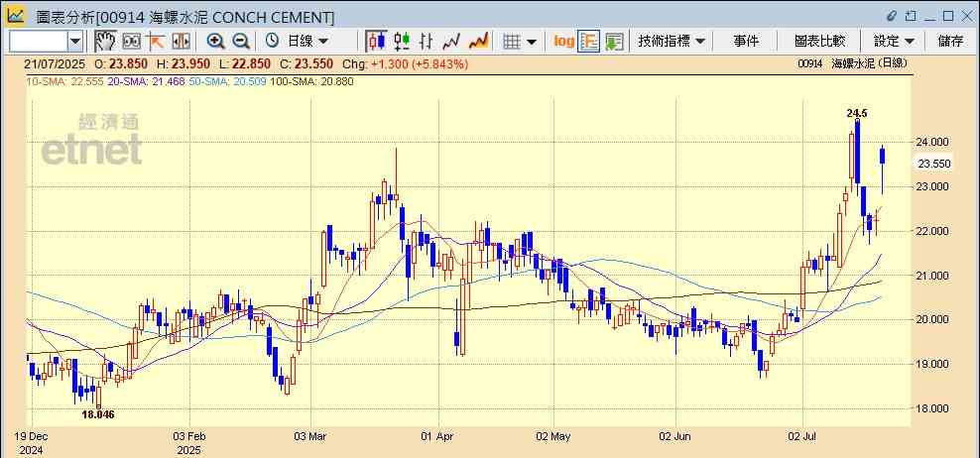The width and height of the screenshot is (980, 458).
Task: Click the 21.000 price axis label
Action: (933, 276)
